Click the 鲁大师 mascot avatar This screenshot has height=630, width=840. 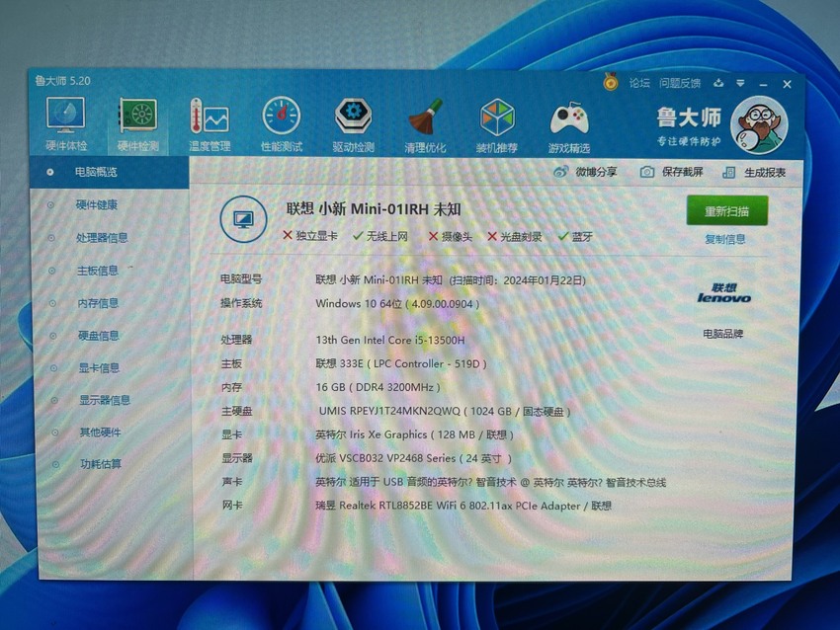[x=759, y=125]
